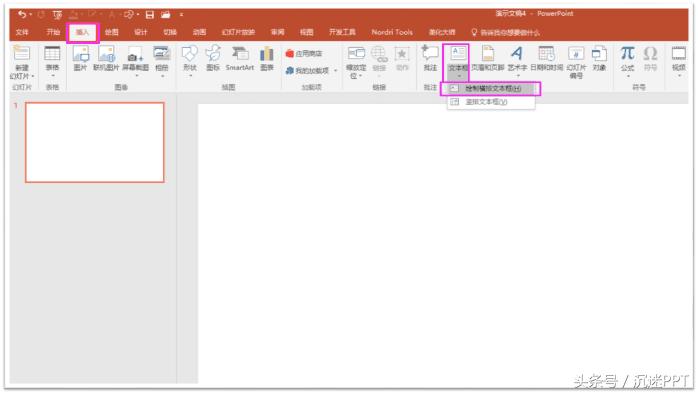698x394 pixels.
Task: Expand the New Slide layout dropdown arrow
Action: (33, 77)
